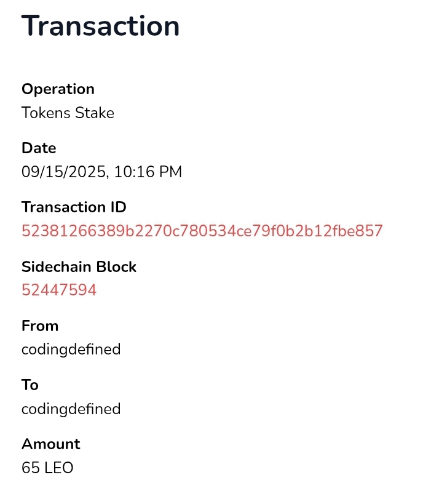The image size is (447, 504).
Task: Click the word Tokens in operation value
Action: (46, 113)
